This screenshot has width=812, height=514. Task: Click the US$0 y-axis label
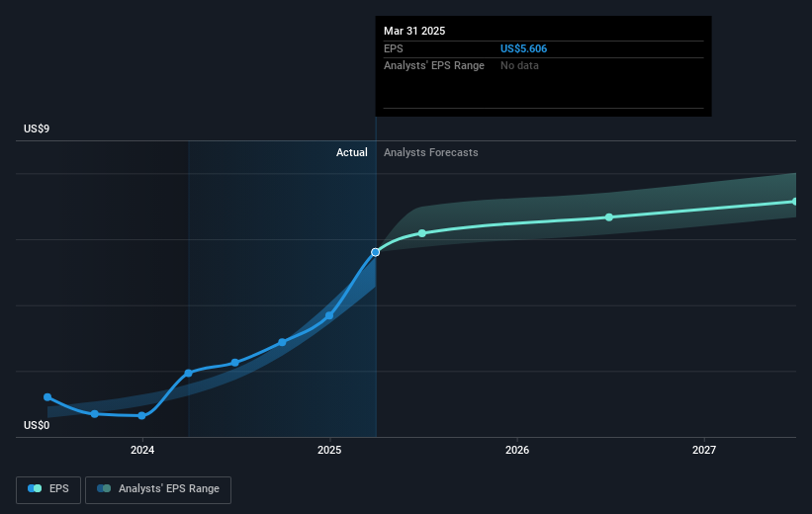tap(37, 425)
